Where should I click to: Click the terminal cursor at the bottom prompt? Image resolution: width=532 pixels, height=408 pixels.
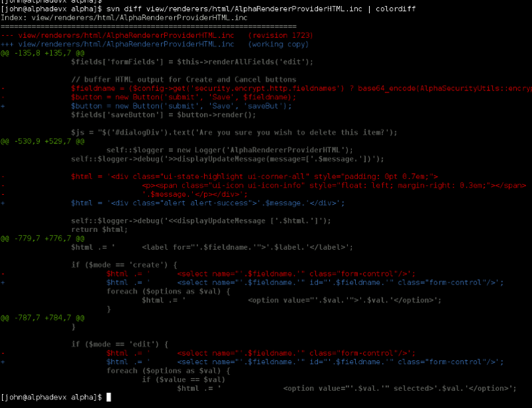click(109, 397)
